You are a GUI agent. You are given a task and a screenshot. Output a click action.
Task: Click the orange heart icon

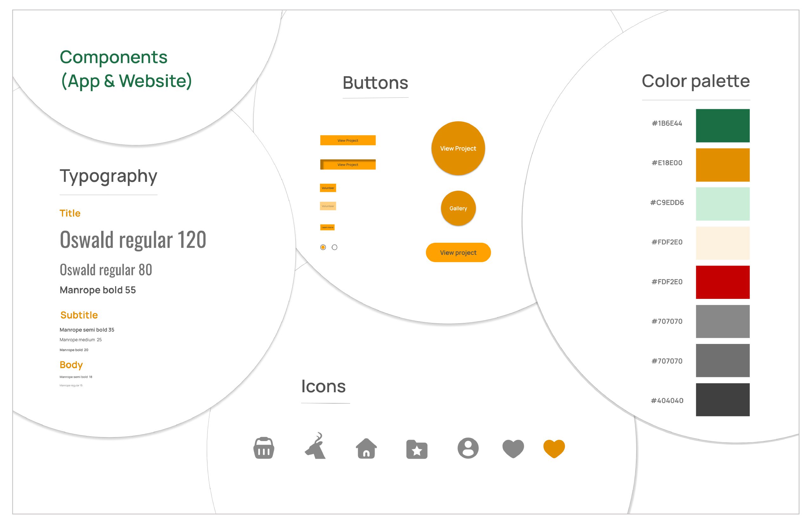pos(554,448)
